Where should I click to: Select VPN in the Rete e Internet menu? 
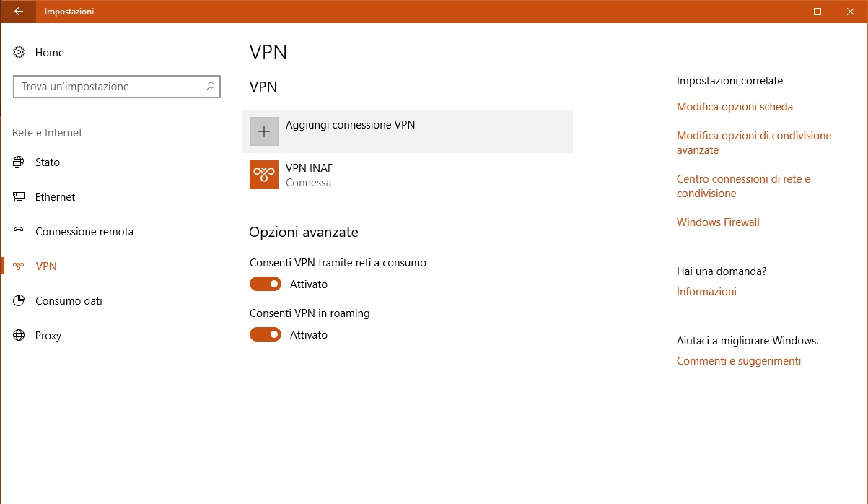45,266
